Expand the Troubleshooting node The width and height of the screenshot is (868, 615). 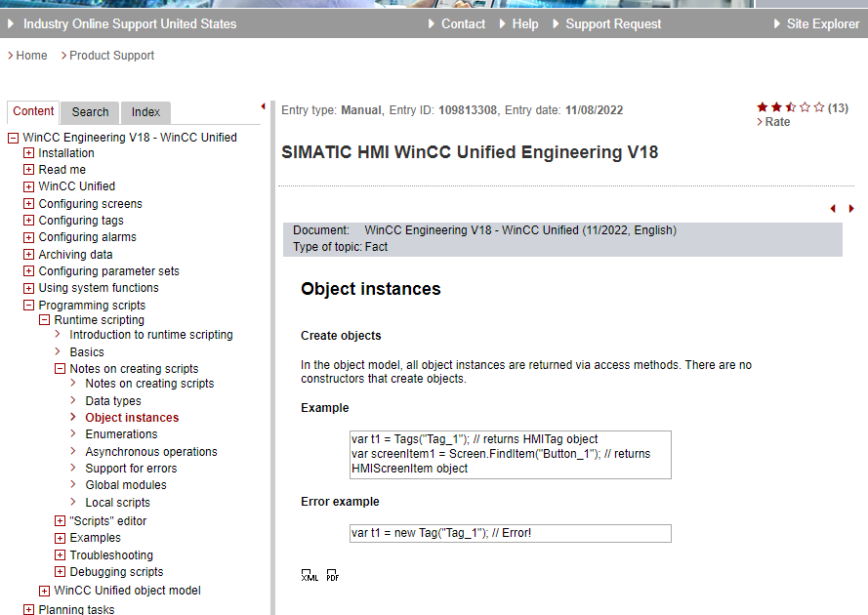click(x=60, y=554)
